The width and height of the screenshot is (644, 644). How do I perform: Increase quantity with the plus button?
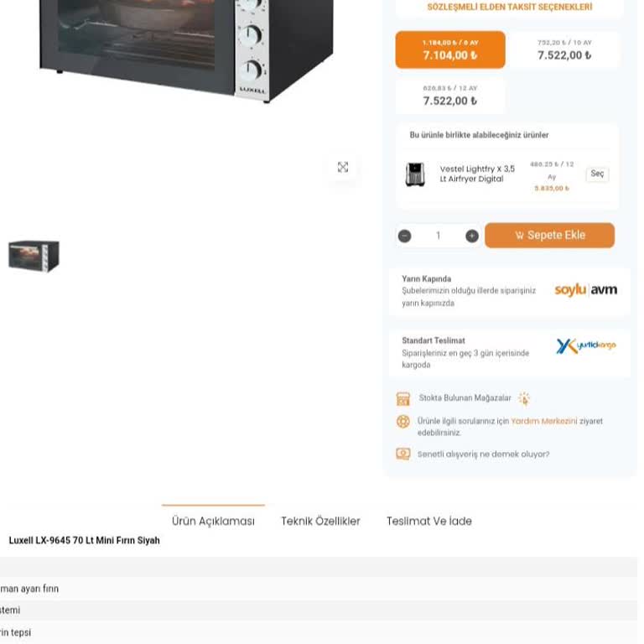tap(472, 236)
